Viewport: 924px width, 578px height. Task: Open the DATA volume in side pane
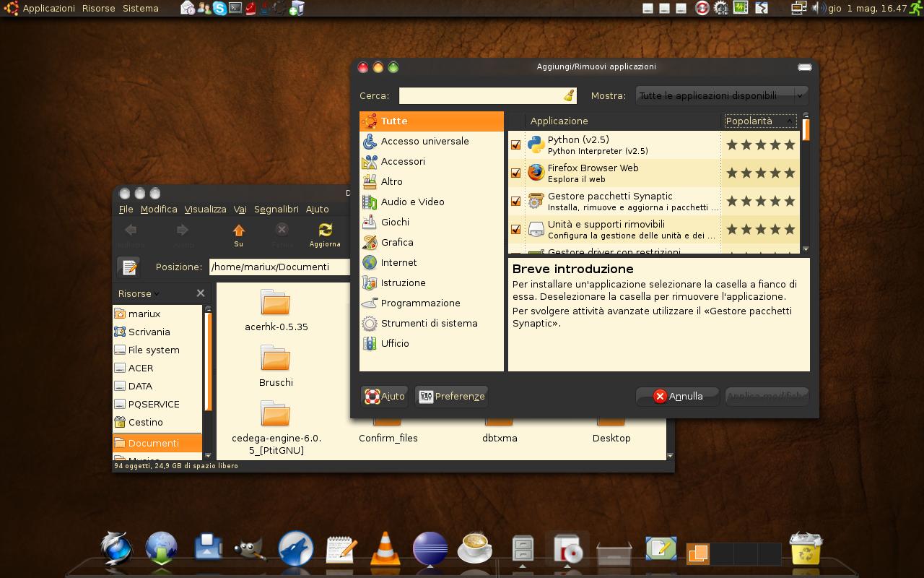click(157, 386)
